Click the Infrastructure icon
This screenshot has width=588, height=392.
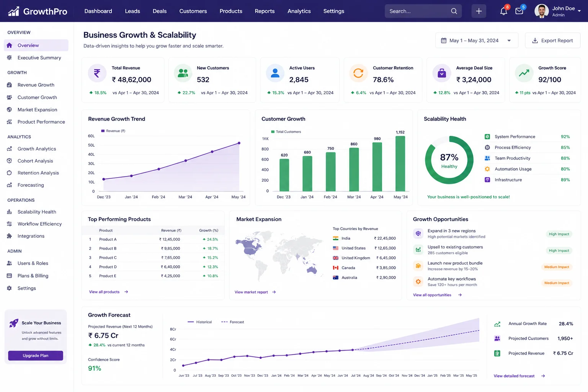pyautogui.click(x=487, y=180)
